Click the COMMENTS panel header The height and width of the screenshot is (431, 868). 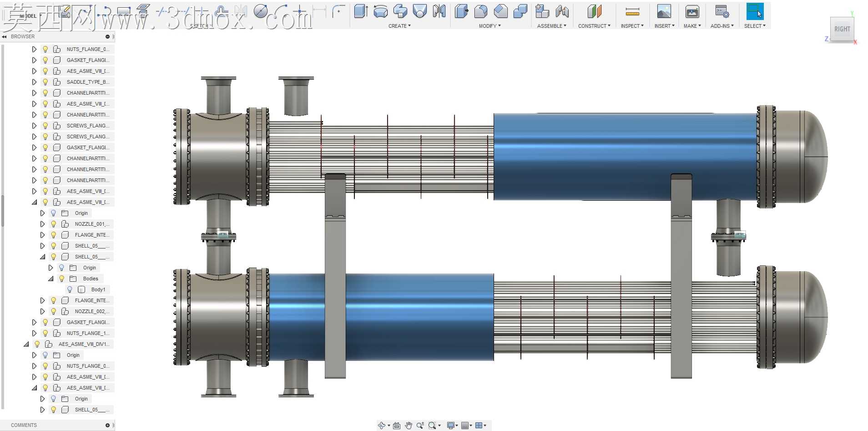(24, 425)
